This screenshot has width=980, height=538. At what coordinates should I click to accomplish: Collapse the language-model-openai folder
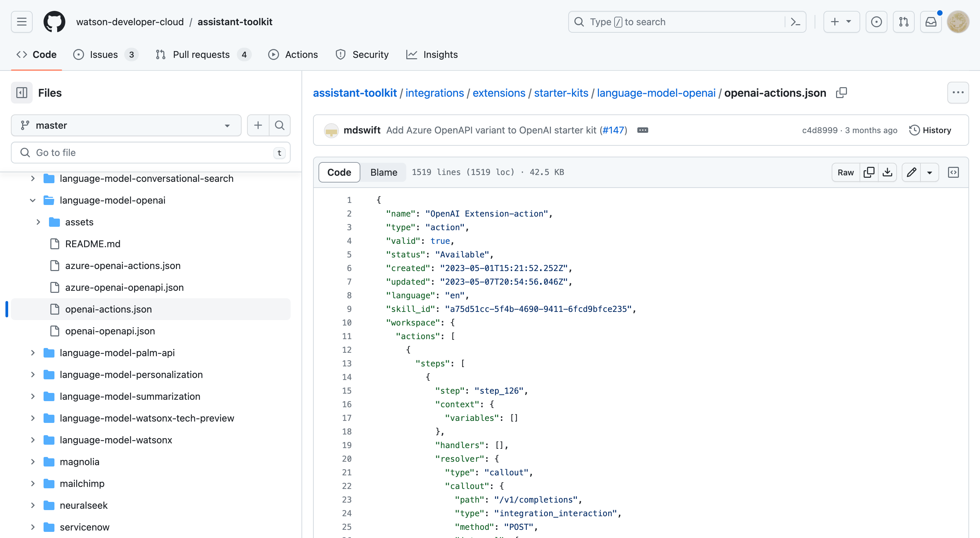[x=33, y=200]
